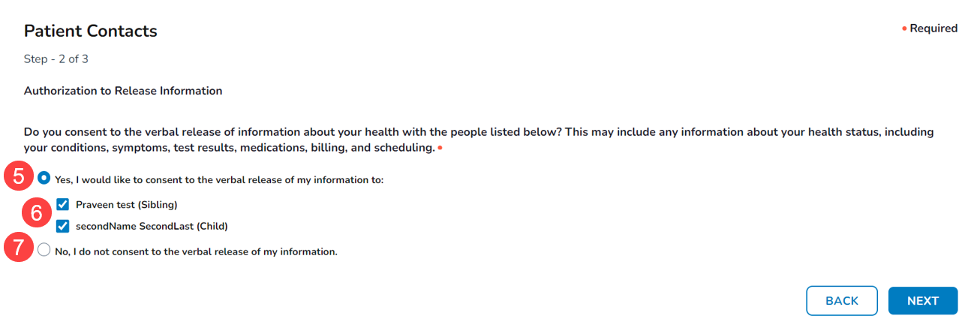Click the red required dot ending the question

coord(440,148)
